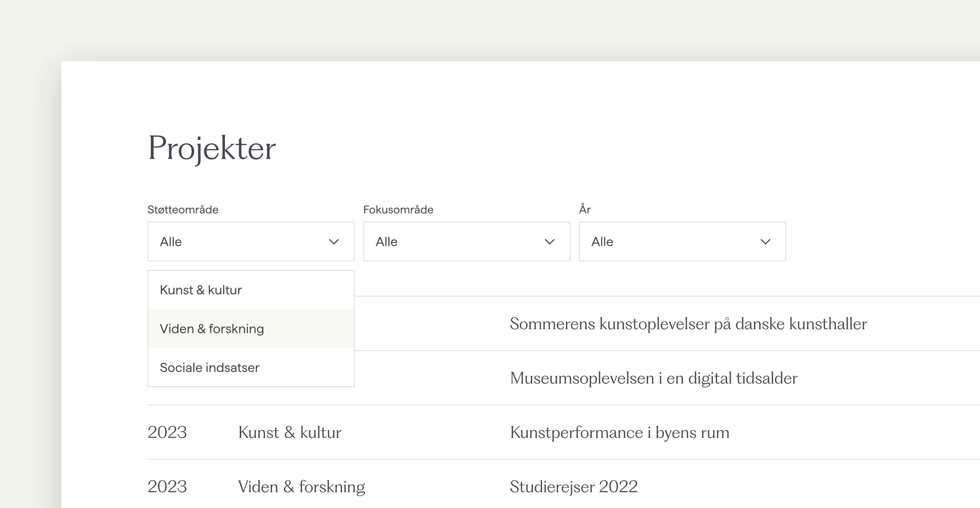980x508 pixels.
Task: Pick Sociale indsatser from the dropdown
Action: [x=209, y=368]
